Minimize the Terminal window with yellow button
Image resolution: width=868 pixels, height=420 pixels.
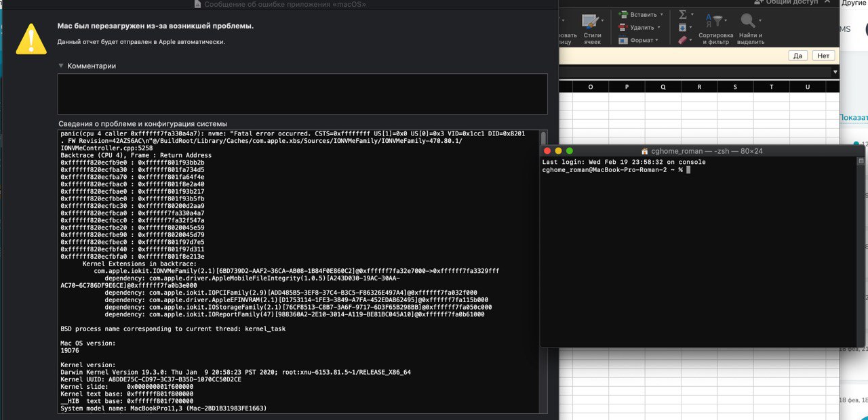click(559, 151)
